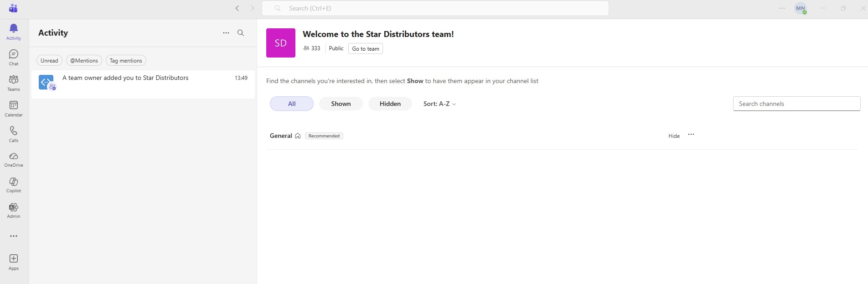Launch Copilot from the sidebar
Viewport: 868px width, 284px height.
point(14,185)
